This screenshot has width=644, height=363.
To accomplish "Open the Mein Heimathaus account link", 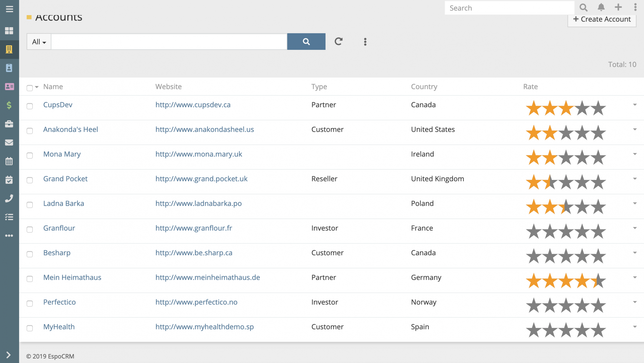I will click(x=72, y=277).
